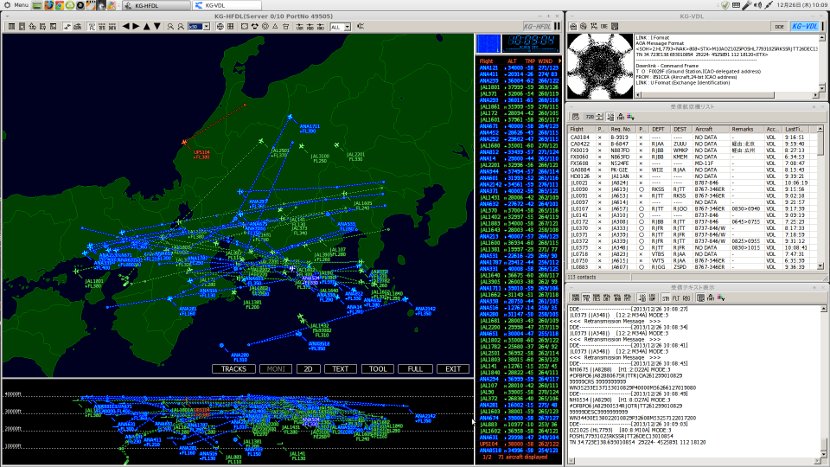Image resolution: width=830 pixels, height=467 pixels.
Task: Click the blue signal indicator box
Action: [x=488, y=43]
